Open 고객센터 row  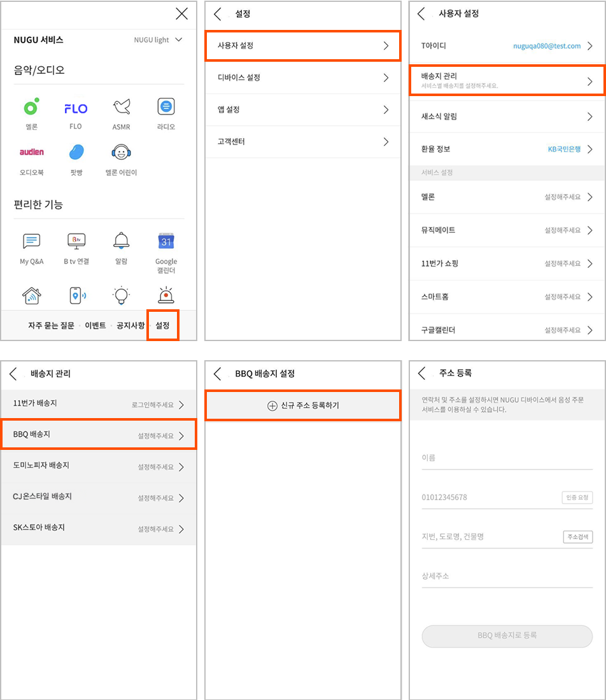(303, 142)
